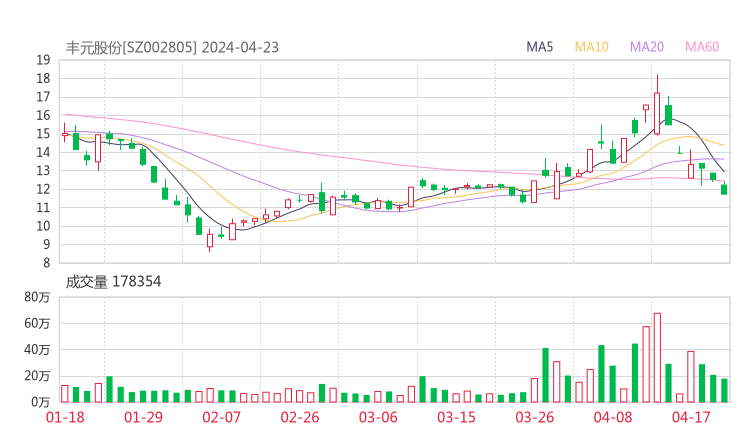Select the 02-07 date marker
Image resolution: width=740 pixels, height=440 pixels.
click(221, 417)
